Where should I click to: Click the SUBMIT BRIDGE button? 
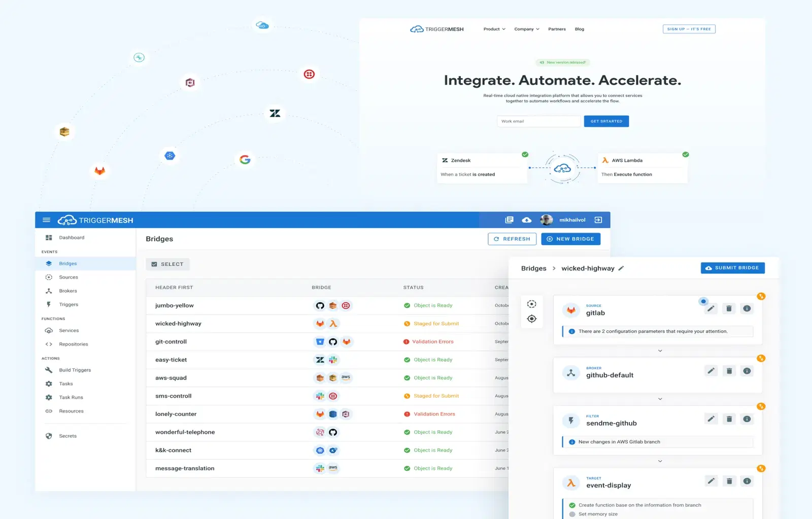(x=732, y=268)
